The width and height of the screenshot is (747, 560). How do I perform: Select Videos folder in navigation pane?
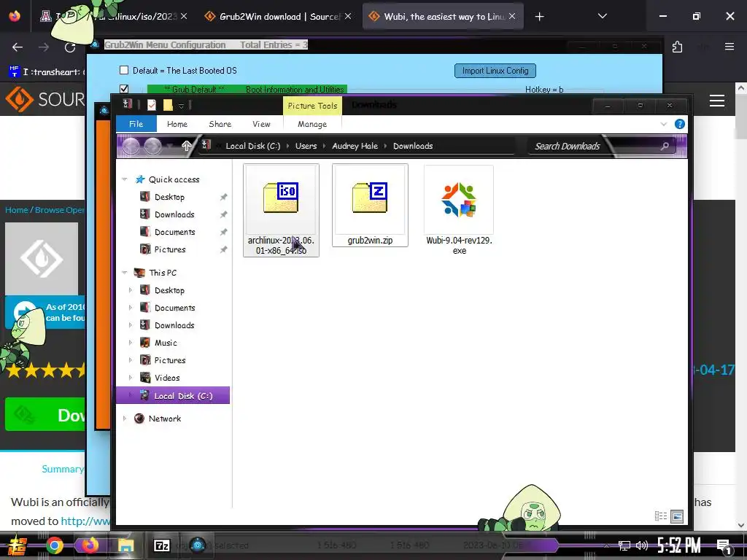tap(167, 378)
